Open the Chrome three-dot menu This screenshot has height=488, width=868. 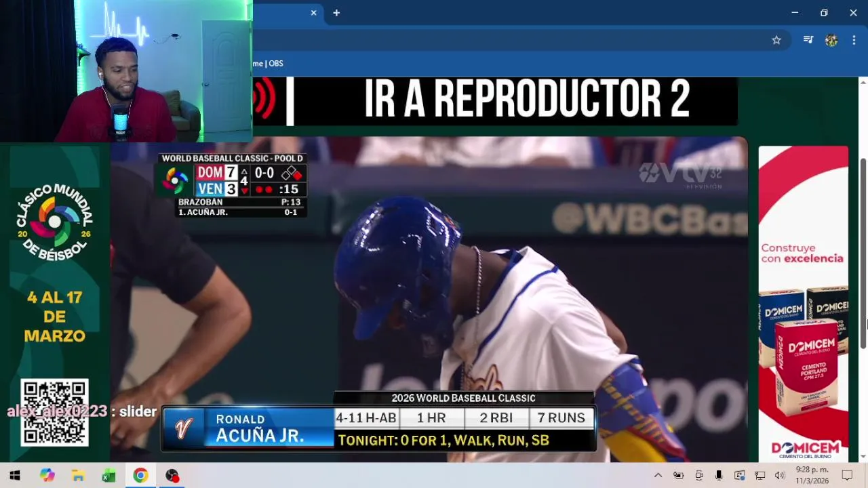(854, 40)
